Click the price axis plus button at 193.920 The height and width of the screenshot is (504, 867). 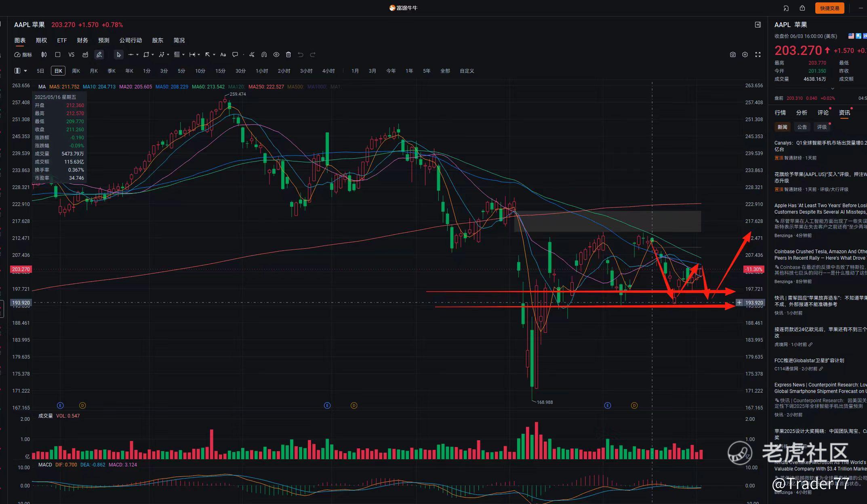pyautogui.click(x=739, y=302)
